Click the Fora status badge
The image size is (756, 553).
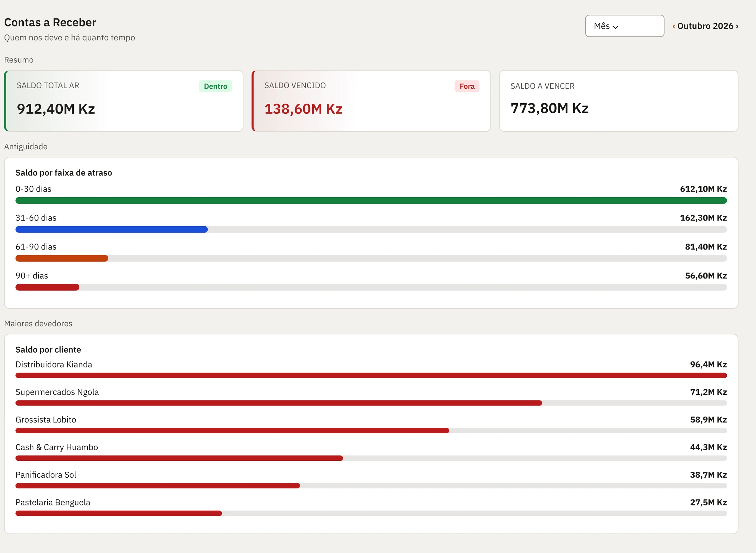[467, 86]
